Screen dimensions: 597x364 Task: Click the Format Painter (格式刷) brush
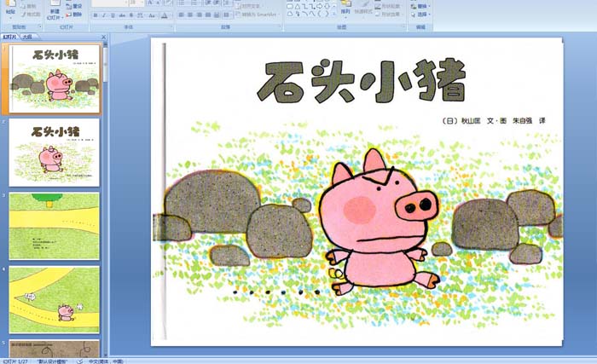(x=31, y=14)
